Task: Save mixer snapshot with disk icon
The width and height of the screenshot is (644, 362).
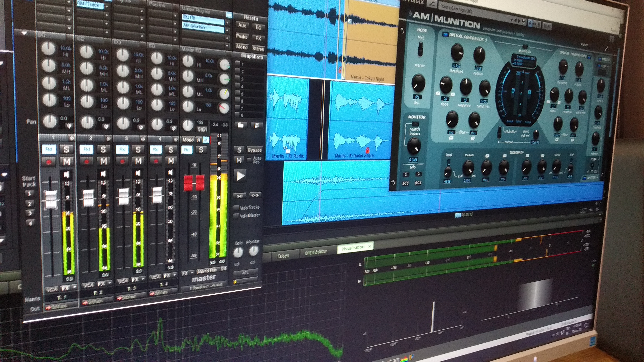Action: tap(256, 125)
